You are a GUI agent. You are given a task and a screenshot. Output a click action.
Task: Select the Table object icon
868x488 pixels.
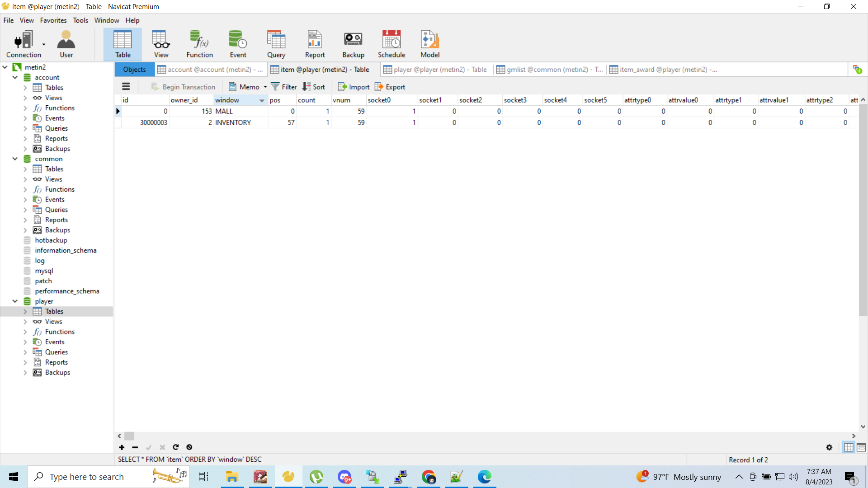(x=123, y=44)
